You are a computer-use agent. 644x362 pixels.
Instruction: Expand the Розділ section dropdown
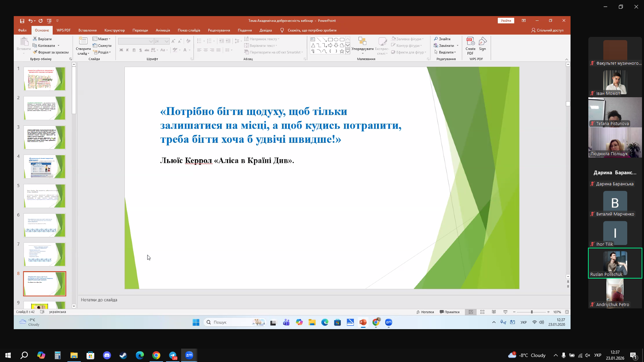click(x=102, y=52)
